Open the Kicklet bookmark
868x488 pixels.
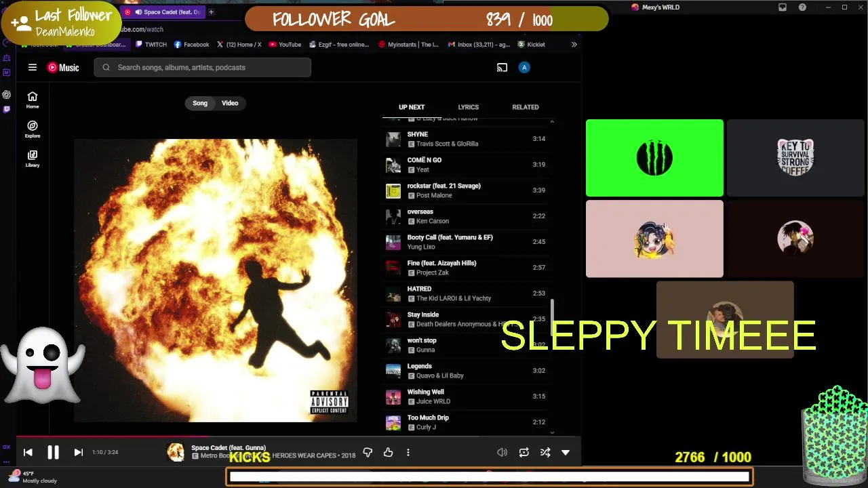531,45
